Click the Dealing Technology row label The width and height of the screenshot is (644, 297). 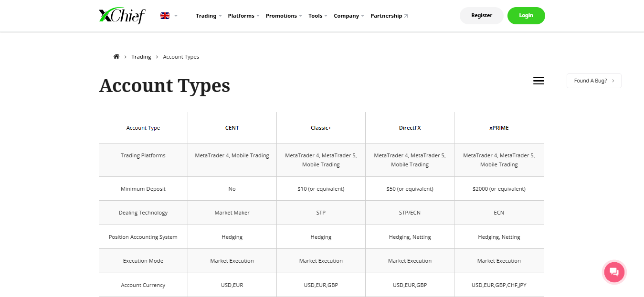143,213
